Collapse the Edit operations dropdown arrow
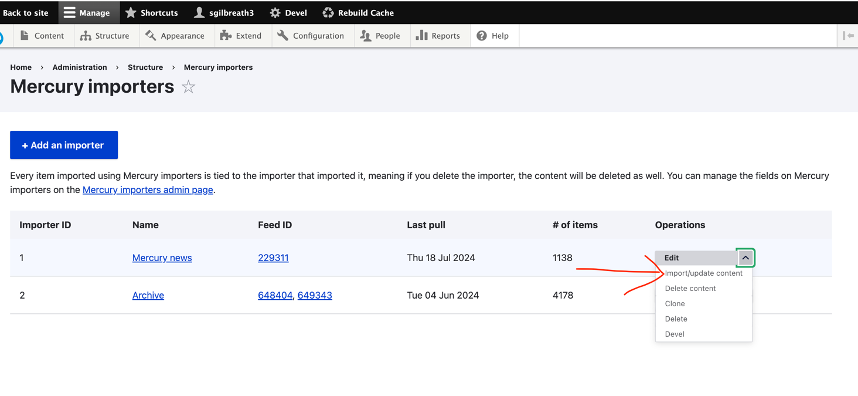Viewport: 858px width, 396px height. pos(746,258)
